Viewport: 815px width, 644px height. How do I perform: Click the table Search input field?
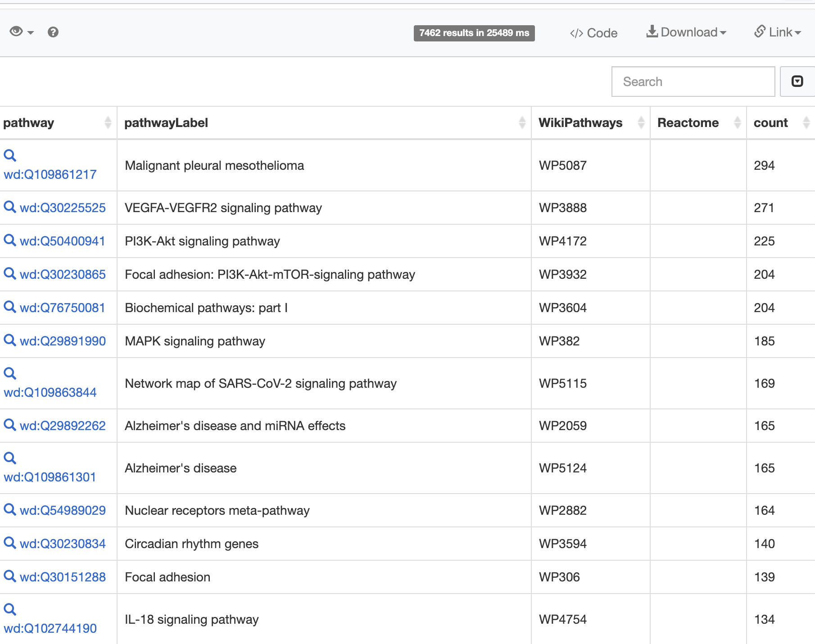(693, 82)
